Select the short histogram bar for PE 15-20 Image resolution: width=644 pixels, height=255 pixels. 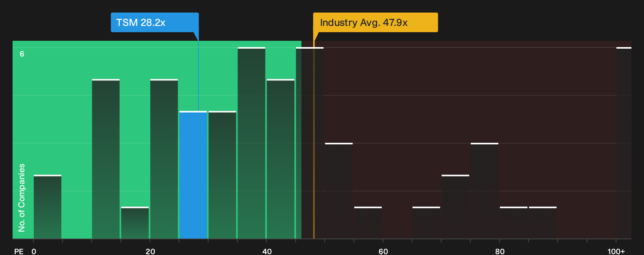[135, 223]
